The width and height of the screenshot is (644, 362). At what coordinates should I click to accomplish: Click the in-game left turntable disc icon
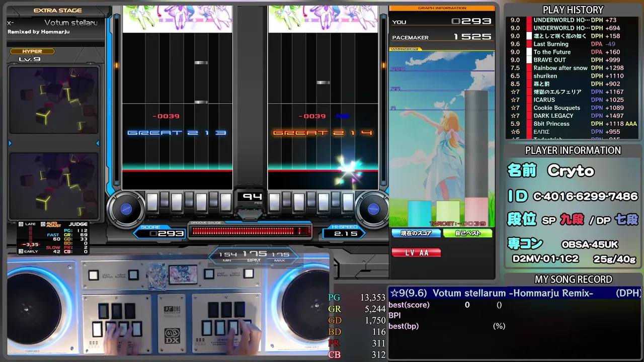click(x=126, y=208)
